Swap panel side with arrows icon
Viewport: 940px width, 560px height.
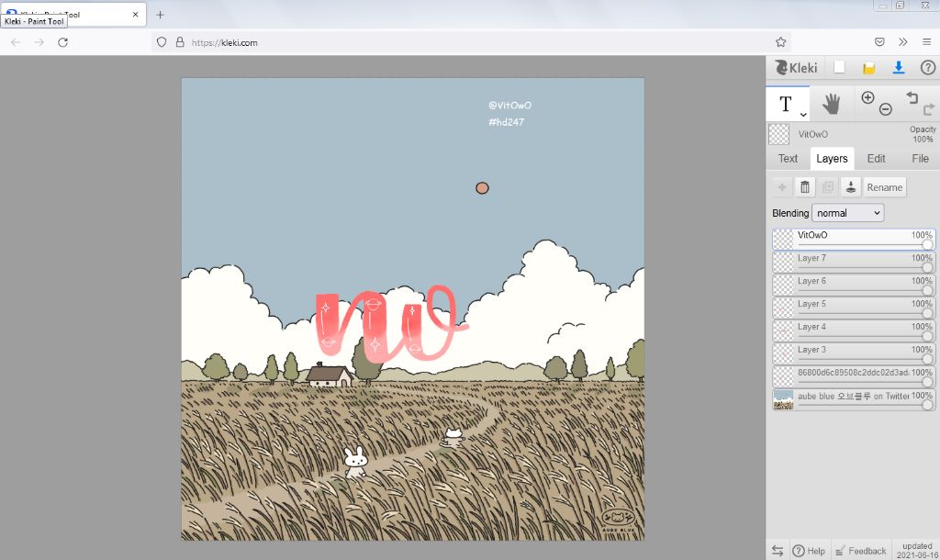[778, 551]
